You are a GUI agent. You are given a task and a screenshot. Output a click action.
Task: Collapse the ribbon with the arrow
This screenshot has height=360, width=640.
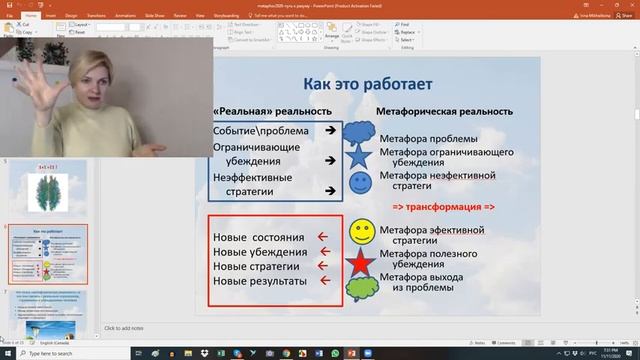point(635,48)
